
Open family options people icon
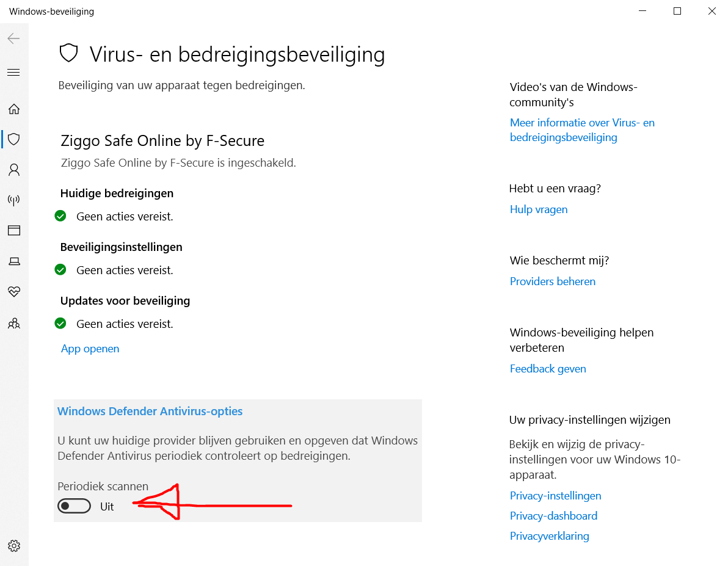14,323
